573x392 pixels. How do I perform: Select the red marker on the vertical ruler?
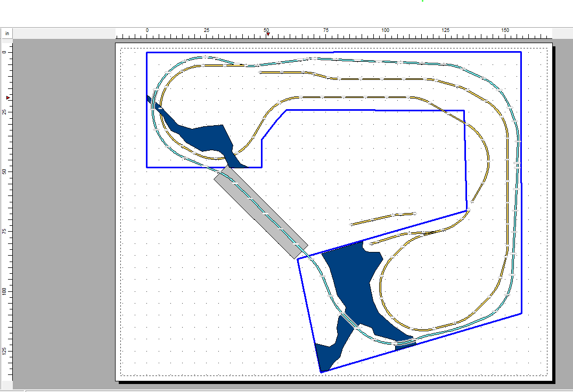point(8,98)
